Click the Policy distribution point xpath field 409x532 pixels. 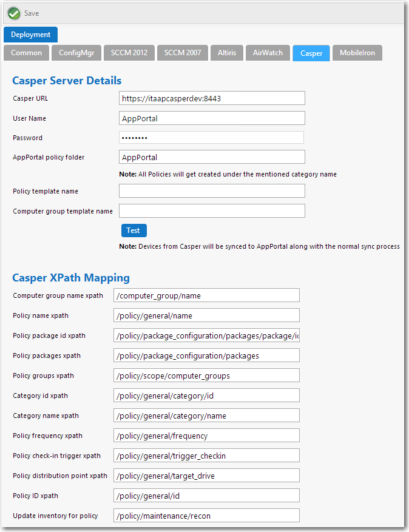(x=207, y=476)
